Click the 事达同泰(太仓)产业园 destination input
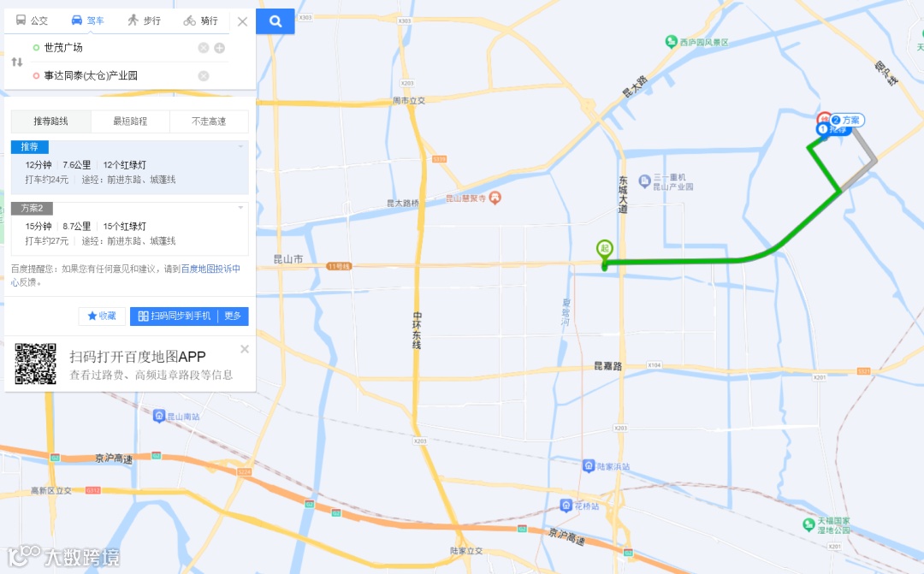 pos(118,76)
